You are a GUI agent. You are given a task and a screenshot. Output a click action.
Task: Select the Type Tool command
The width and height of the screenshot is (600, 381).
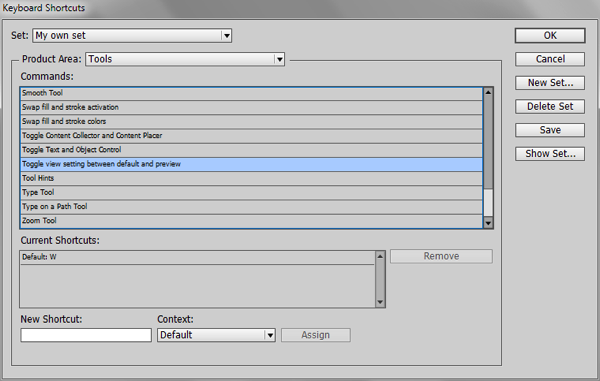(x=251, y=192)
